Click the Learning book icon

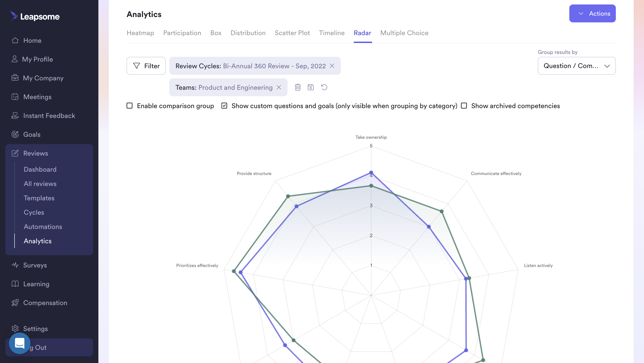pos(15,284)
